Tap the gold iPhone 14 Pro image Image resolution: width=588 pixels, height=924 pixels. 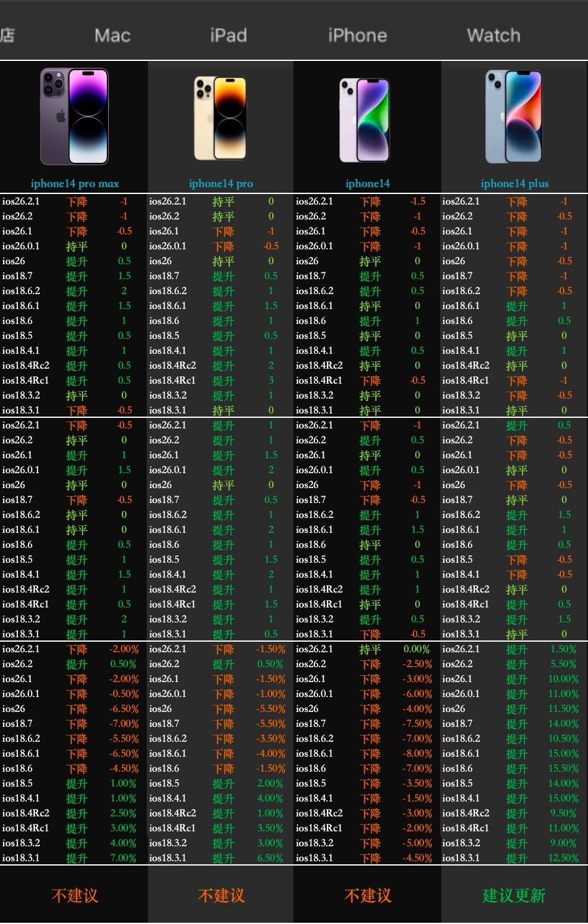click(221, 118)
